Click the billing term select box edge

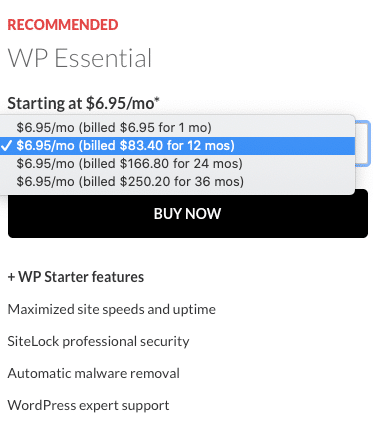tap(363, 143)
